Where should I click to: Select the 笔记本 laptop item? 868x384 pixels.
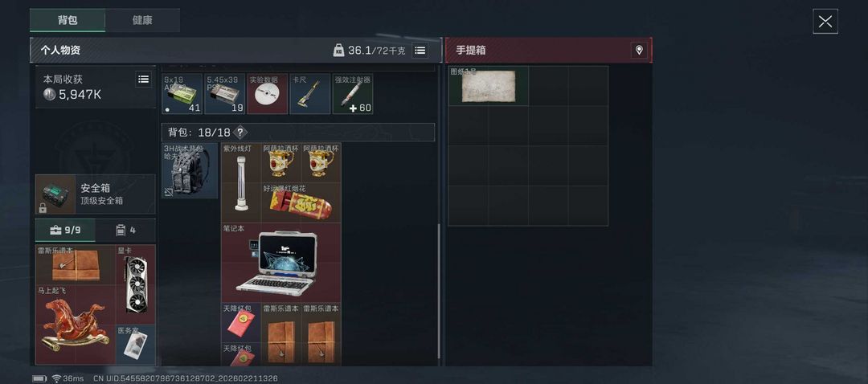[x=281, y=263]
